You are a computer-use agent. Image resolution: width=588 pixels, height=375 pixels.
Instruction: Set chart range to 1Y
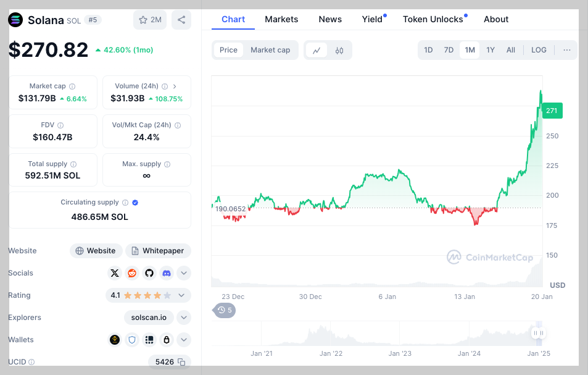(x=491, y=50)
